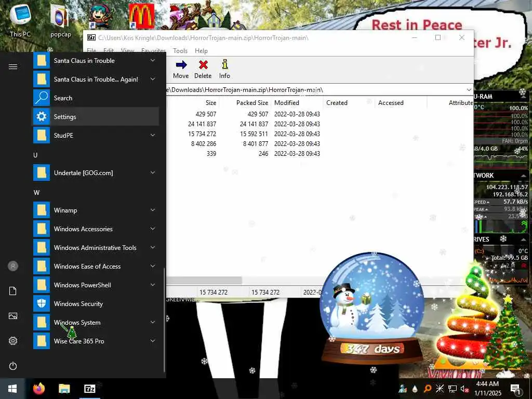Sort by Modified column header
This screenshot has height=399, width=532.
tap(297, 103)
